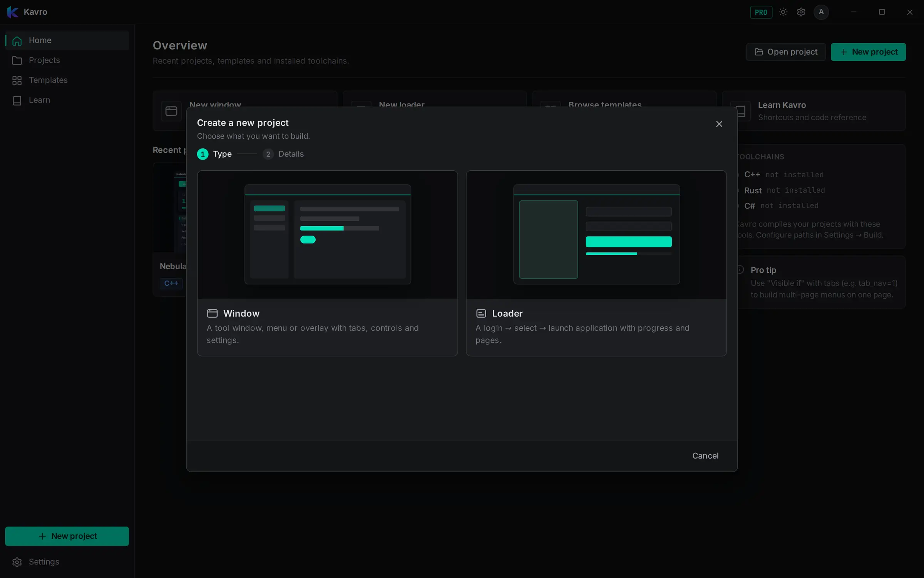
Task: Open the Templates sidebar item
Action: (67, 80)
